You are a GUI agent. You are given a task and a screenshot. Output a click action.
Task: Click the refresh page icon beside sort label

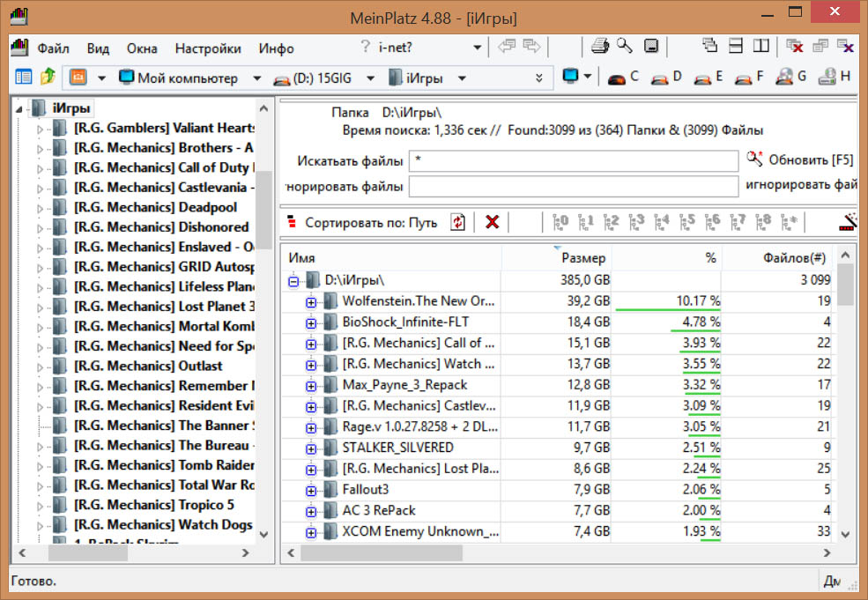pos(458,222)
